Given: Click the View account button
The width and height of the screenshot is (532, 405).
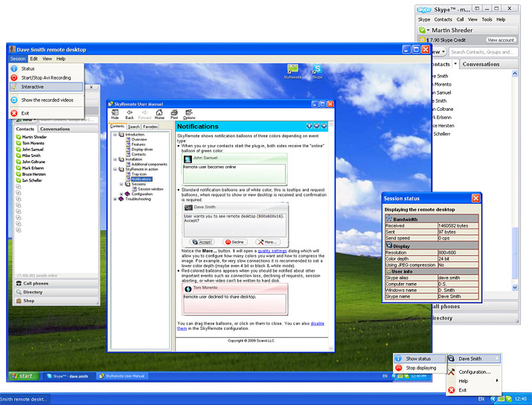Looking at the screenshot, I should pyautogui.click(x=501, y=40).
